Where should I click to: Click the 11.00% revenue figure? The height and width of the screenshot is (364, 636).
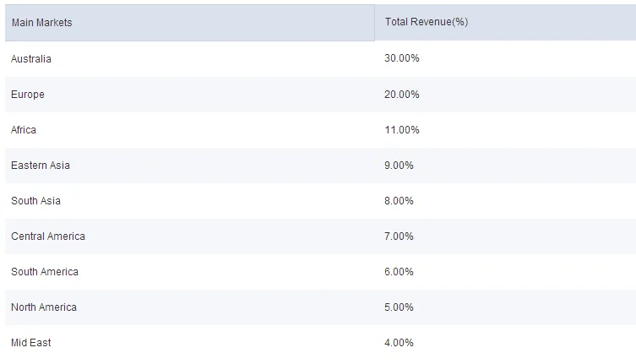(x=402, y=130)
